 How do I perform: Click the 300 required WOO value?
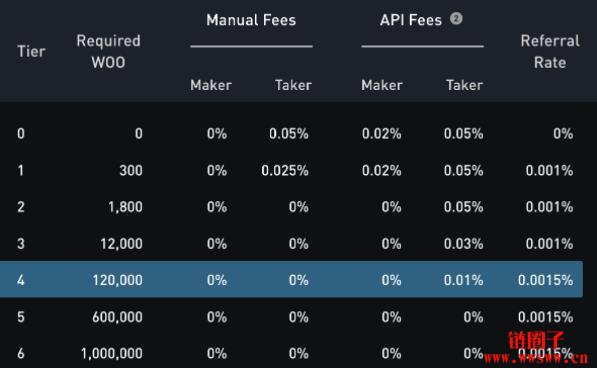[x=131, y=170]
